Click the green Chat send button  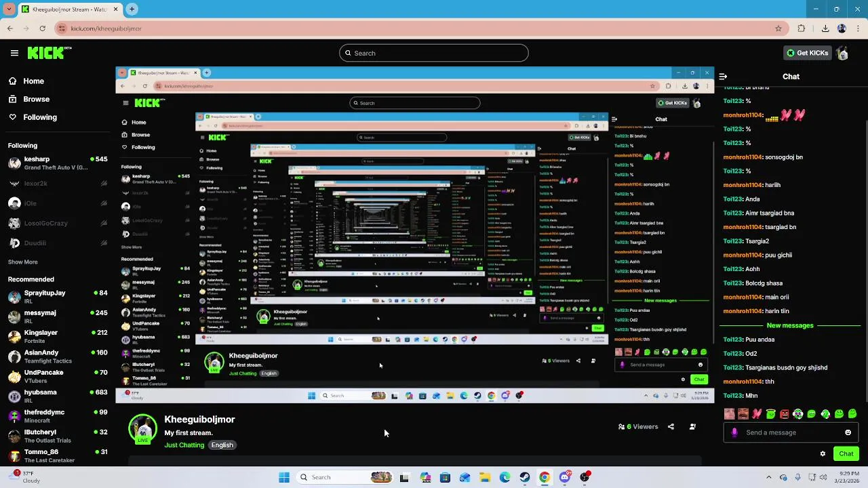[846, 453]
